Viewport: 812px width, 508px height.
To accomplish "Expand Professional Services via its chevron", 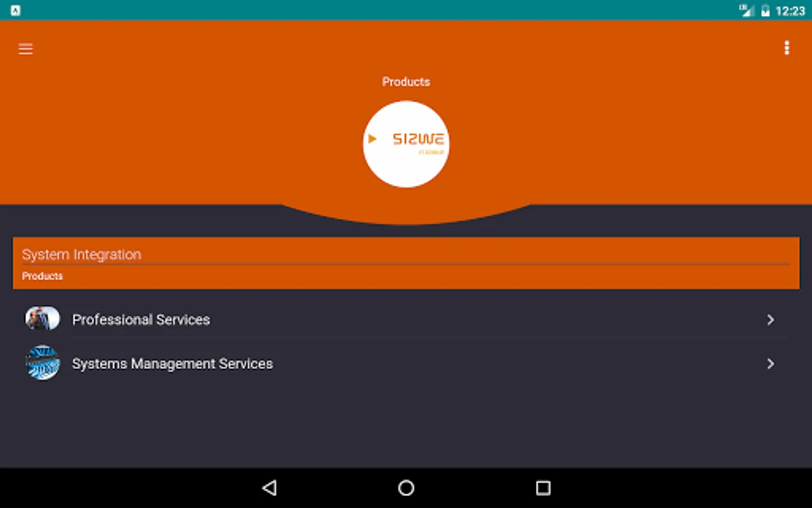I will [x=771, y=320].
